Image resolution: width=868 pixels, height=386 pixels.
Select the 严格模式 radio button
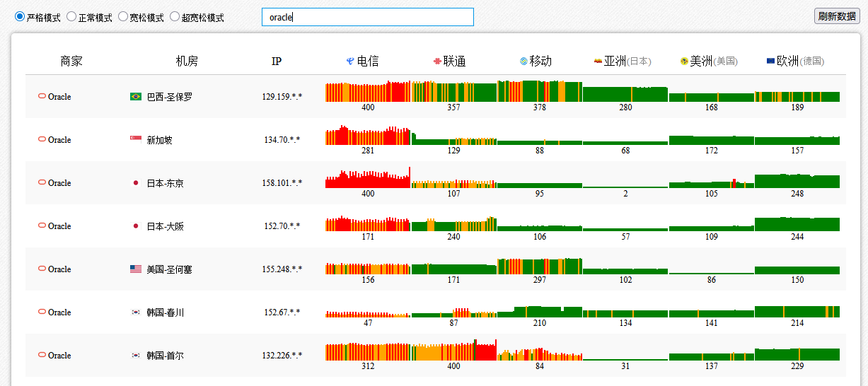point(19,16)
